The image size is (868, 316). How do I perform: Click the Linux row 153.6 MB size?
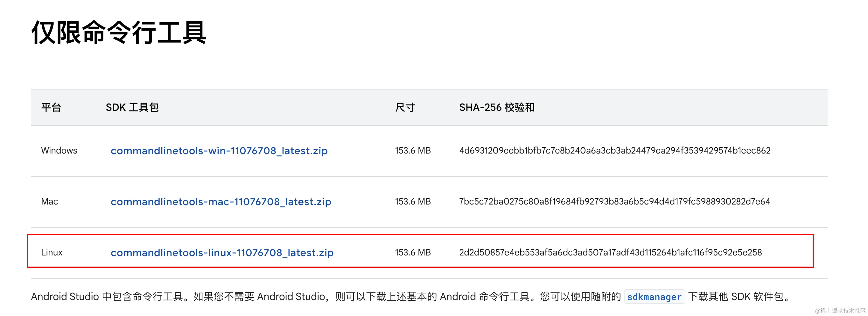413,252
